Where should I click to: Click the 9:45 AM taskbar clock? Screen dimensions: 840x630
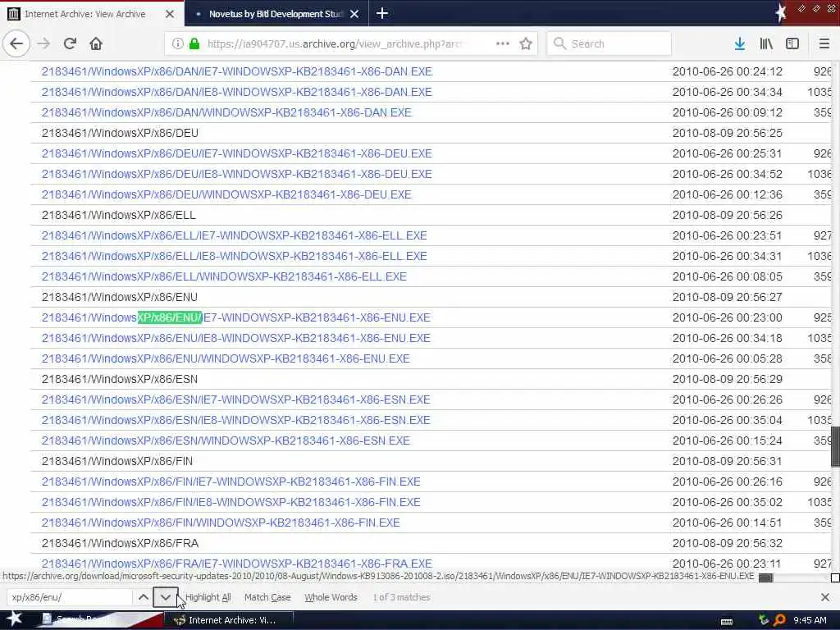click(x=810, y=620)
